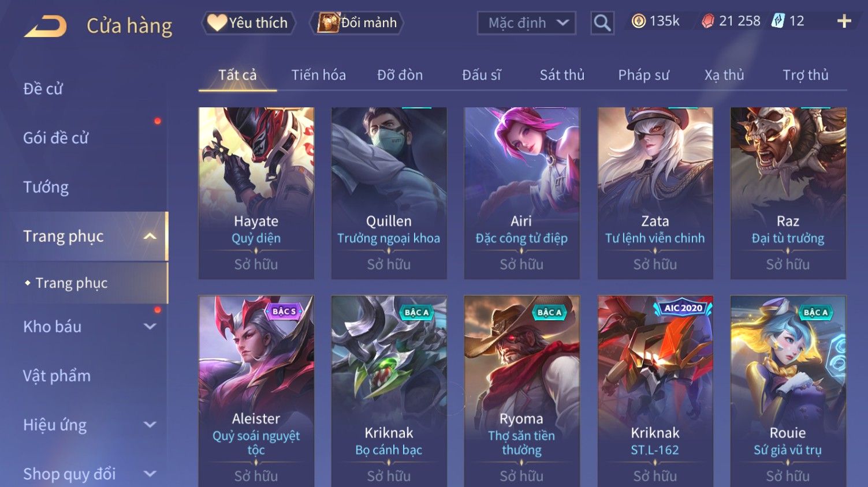The width and height of the screenshot is (868, 487).
Task: Open Đổi mảnh fragment exchange
Action: click(357, 23)
